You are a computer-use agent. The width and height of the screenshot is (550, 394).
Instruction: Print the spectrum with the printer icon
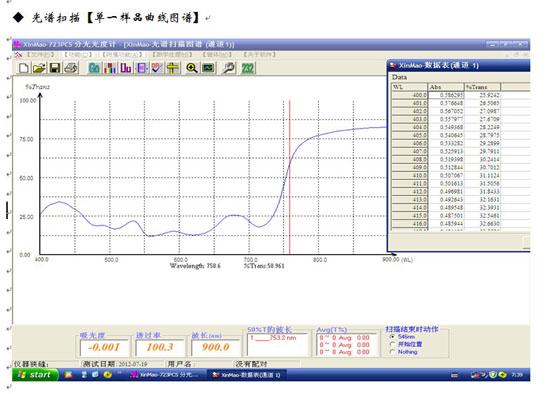(71, 68)
